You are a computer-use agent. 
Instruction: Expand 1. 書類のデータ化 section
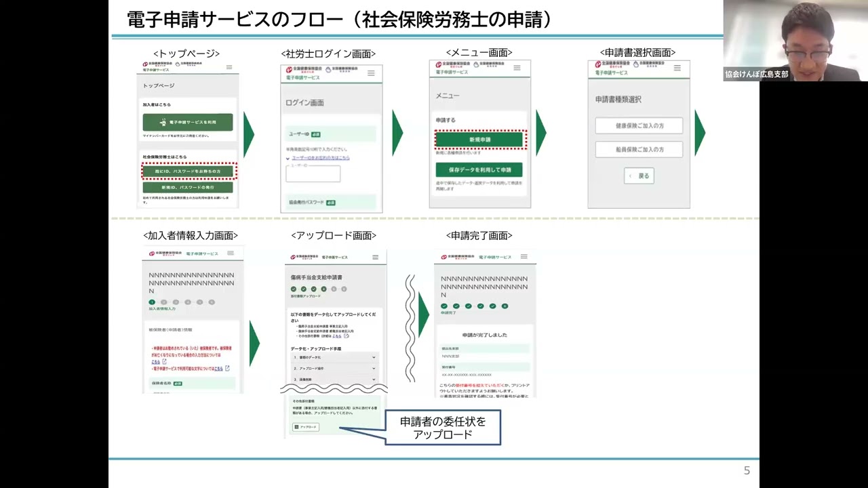pos(334,357)
